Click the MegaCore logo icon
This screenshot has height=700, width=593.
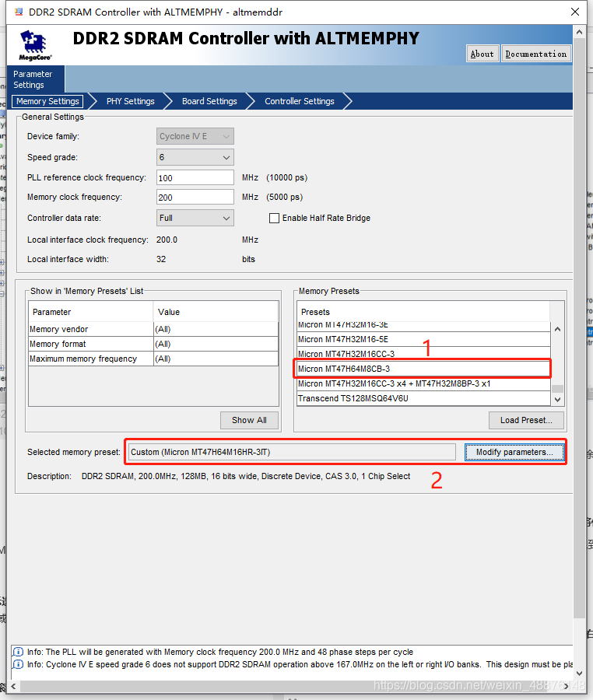coord(35,45)
